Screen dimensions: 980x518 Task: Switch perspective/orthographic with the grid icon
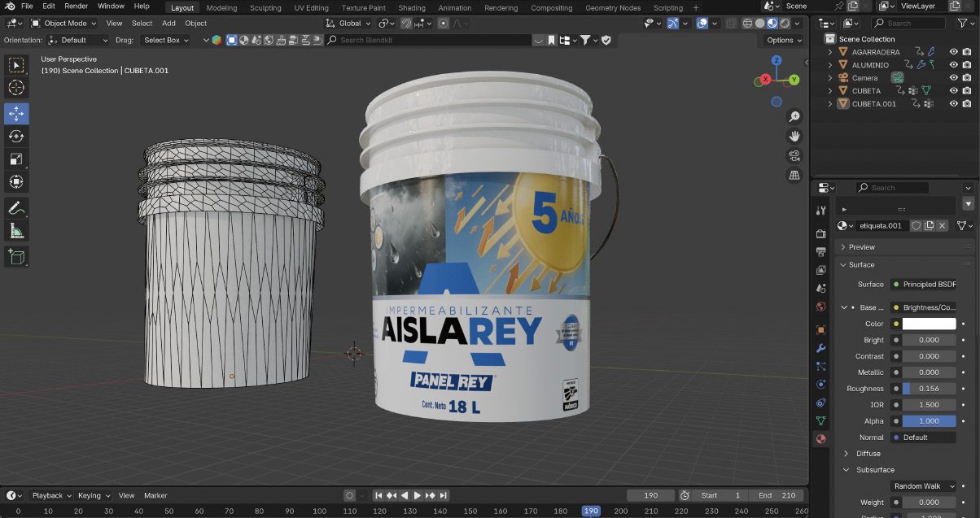[x=795, y=175]
